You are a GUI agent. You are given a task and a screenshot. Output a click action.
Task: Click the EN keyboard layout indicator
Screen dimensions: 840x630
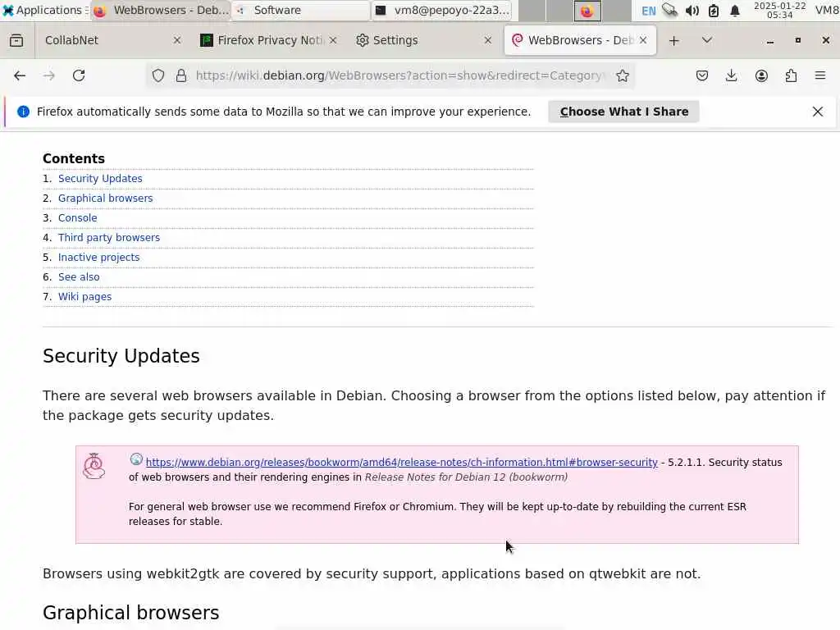pyautogui.click(x=648, y=11)
